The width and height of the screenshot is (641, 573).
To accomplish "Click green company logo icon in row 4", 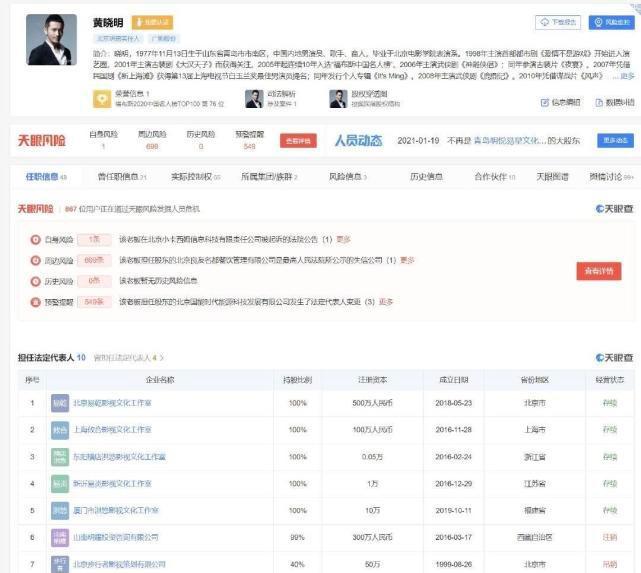I will click(60, 484).
